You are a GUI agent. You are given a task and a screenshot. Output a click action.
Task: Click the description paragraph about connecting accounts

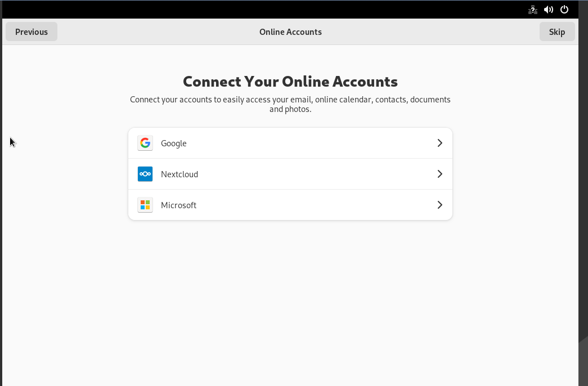pos(290,104)
